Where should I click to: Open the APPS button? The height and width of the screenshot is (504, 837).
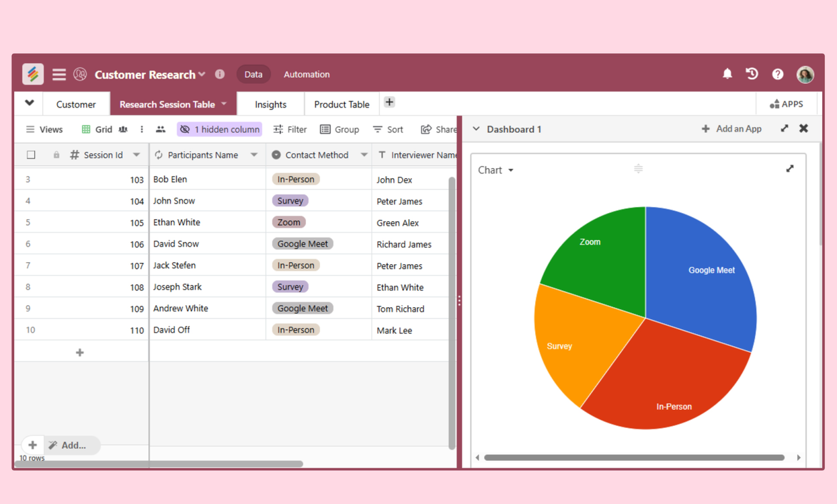pos(786,104)
